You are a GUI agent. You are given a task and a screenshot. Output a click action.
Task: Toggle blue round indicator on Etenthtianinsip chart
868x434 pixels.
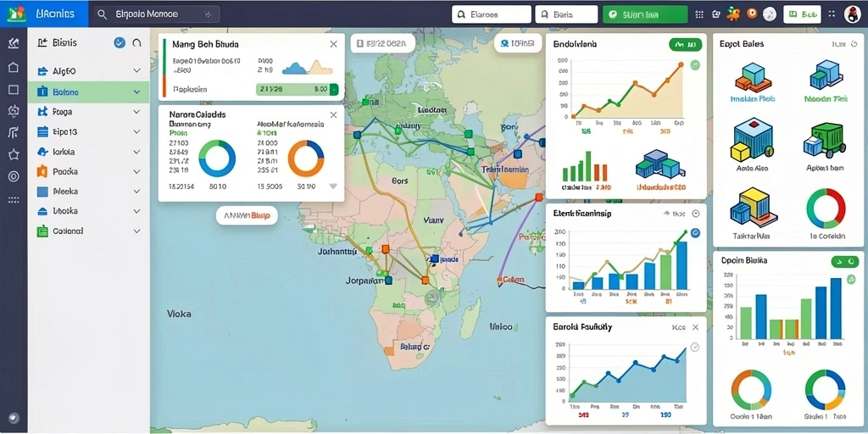(695, 233)
